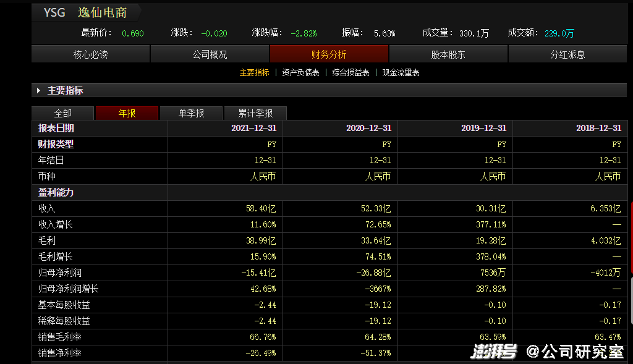This screenshot has height=364, width=633.
Task: Collapse the 主要指标 section triangle
Action: (38, 90)
